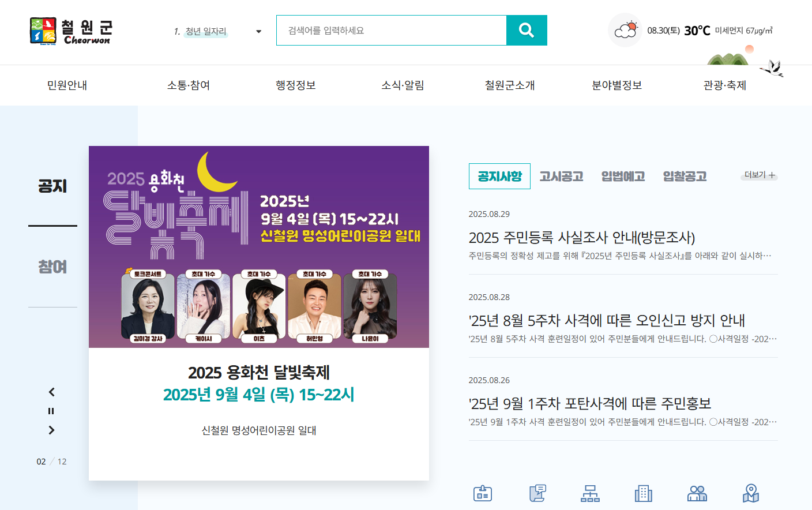Switch to the 입찰공고 tab
The height and width of the screenshot is (510, 812).
click(x=685, y=177)
